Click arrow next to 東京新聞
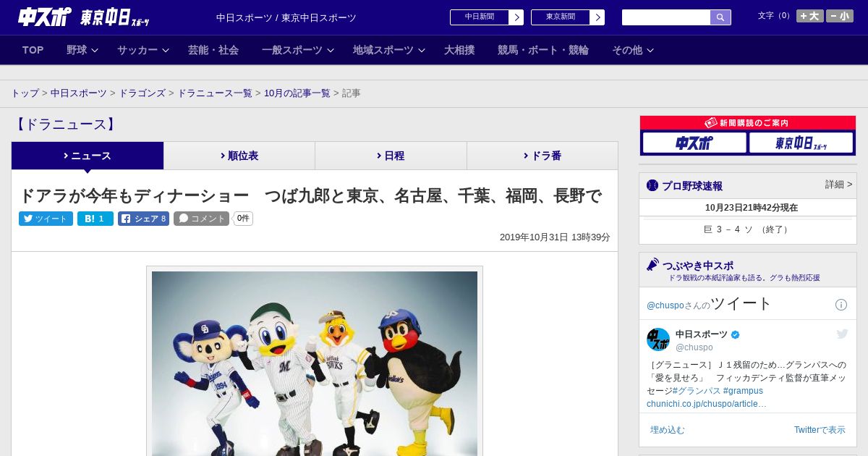868x456 pixels. pos(597,17)
